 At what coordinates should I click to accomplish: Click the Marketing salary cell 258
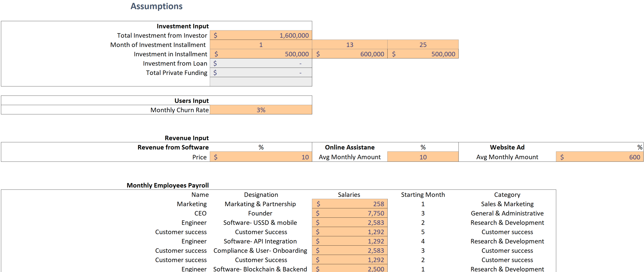[x=350, y=204]
